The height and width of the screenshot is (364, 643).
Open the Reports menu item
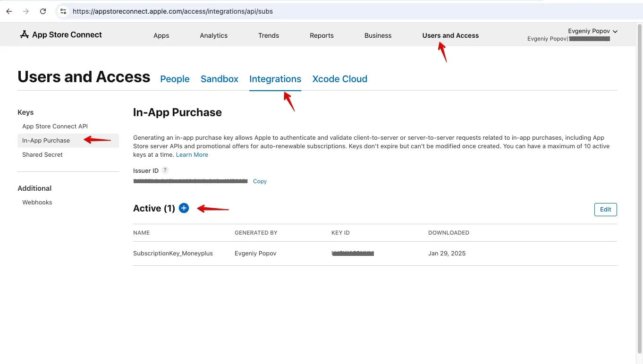click(321, 35)
